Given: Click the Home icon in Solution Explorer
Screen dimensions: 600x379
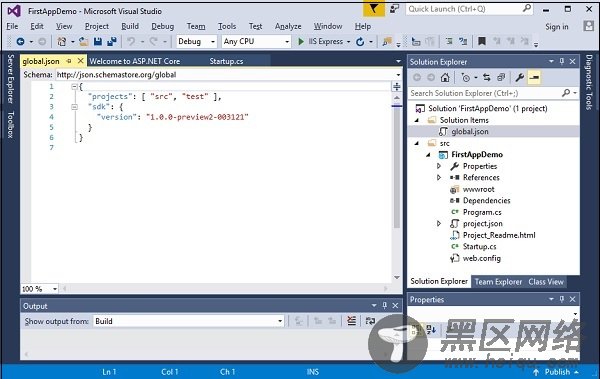Looking at the screenshot, I should [445, 78].
